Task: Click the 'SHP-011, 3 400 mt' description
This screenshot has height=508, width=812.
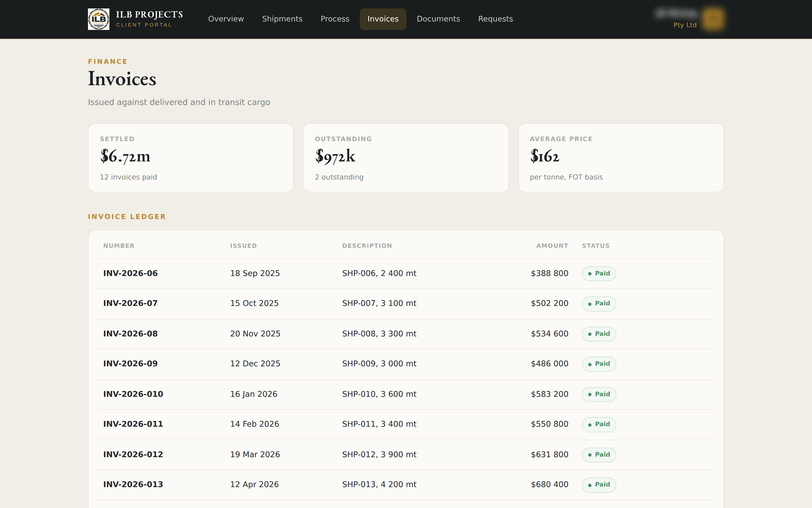Action: point(379,424)
